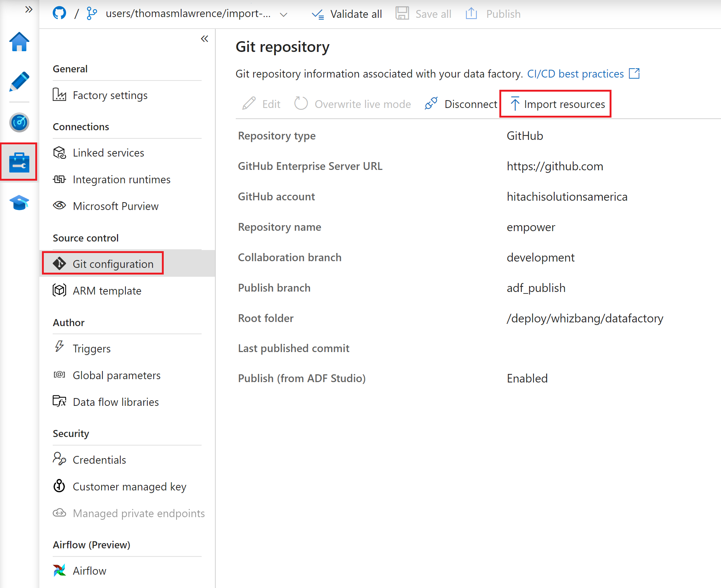This screenshot has height=588, width=721.
Task: Collapse the Manage side menu
Action: pos(204,39)
